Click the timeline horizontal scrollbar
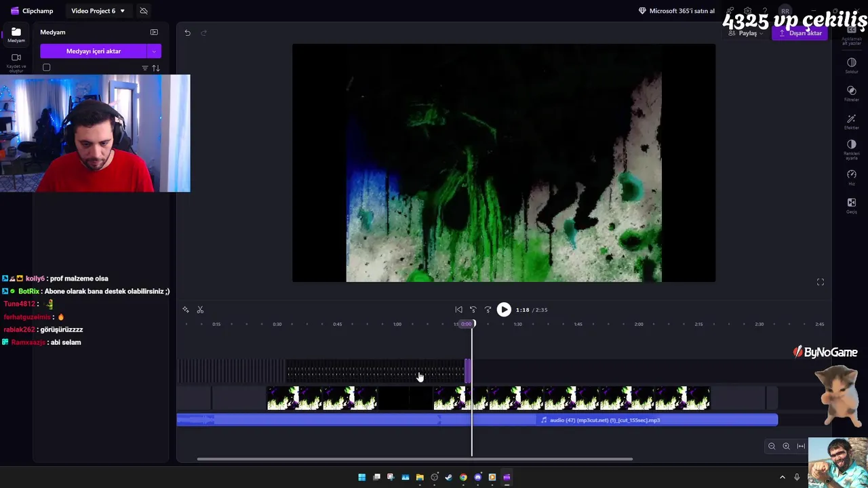This screenshot has width=868, height=488. (x=415, y=459)
